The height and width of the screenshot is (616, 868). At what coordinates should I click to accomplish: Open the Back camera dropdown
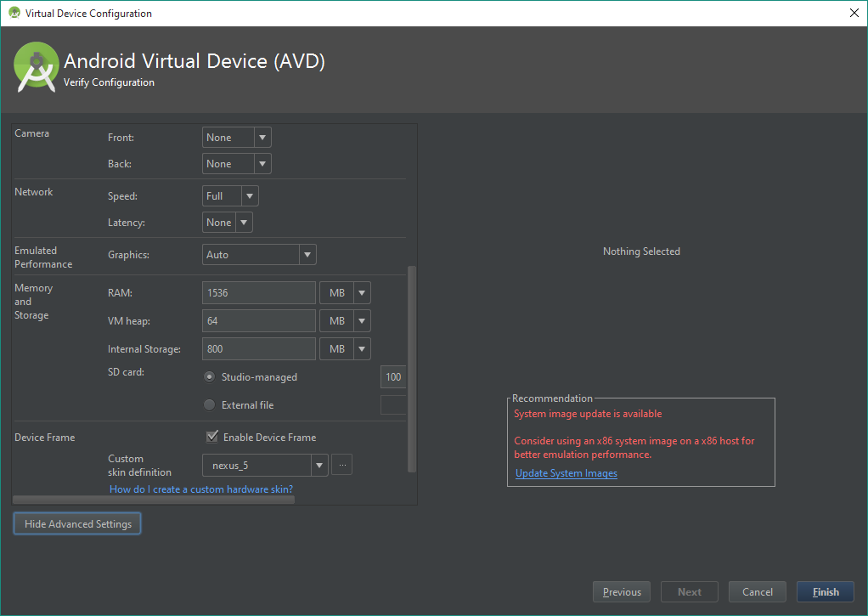237,164
